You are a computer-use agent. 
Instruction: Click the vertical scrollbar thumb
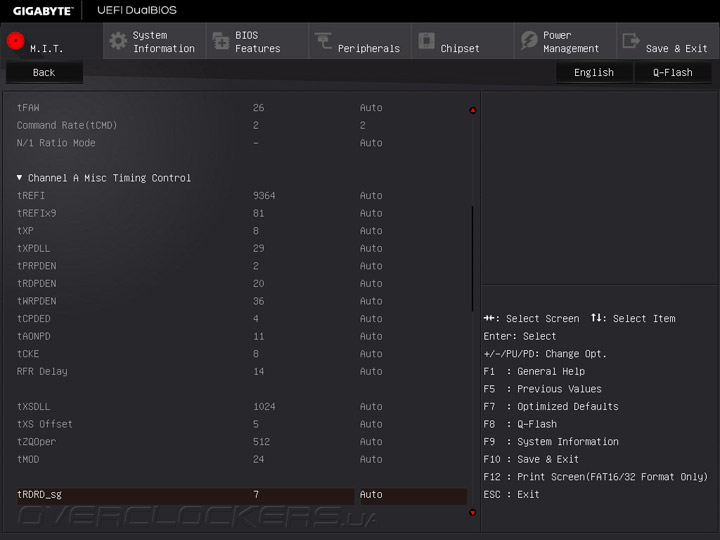click(473, 258)
